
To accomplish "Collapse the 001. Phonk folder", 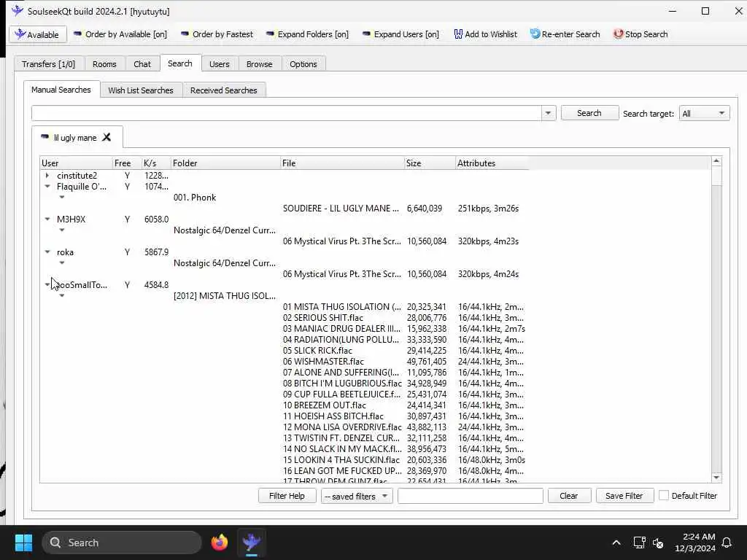I will pyautogui.click(x=62, y=197).
